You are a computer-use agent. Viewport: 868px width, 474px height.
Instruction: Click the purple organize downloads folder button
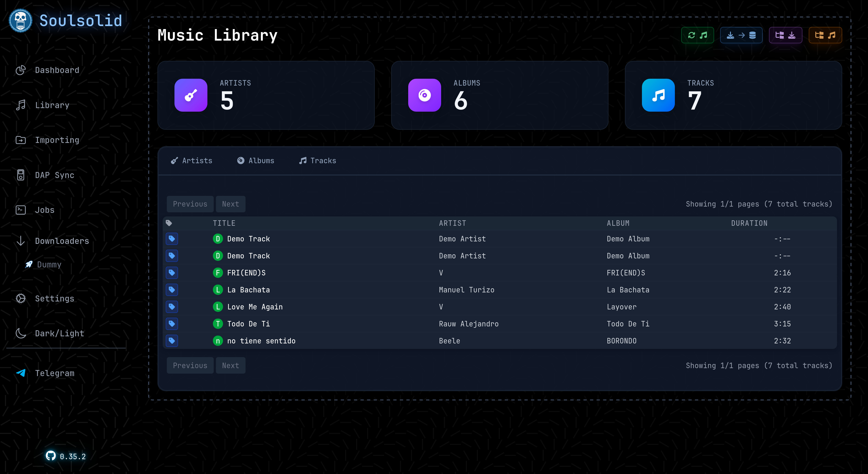[x=785, y=35]
